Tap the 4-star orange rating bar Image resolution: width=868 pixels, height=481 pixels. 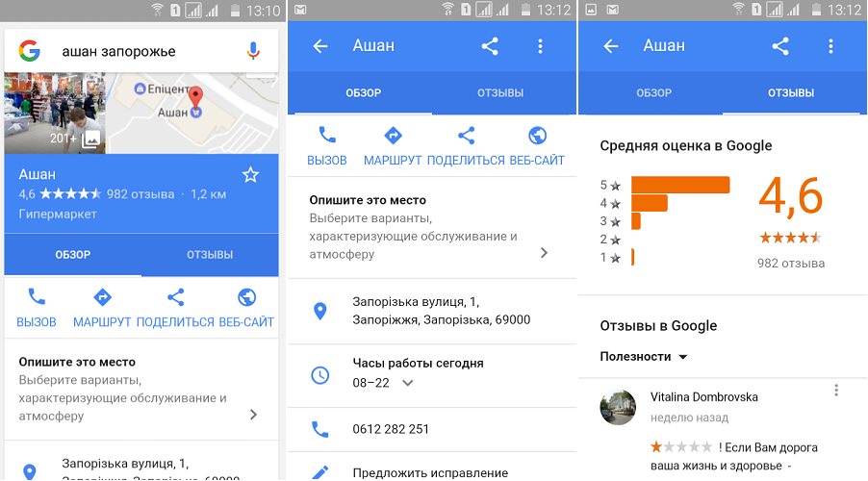tap(650, 203)
